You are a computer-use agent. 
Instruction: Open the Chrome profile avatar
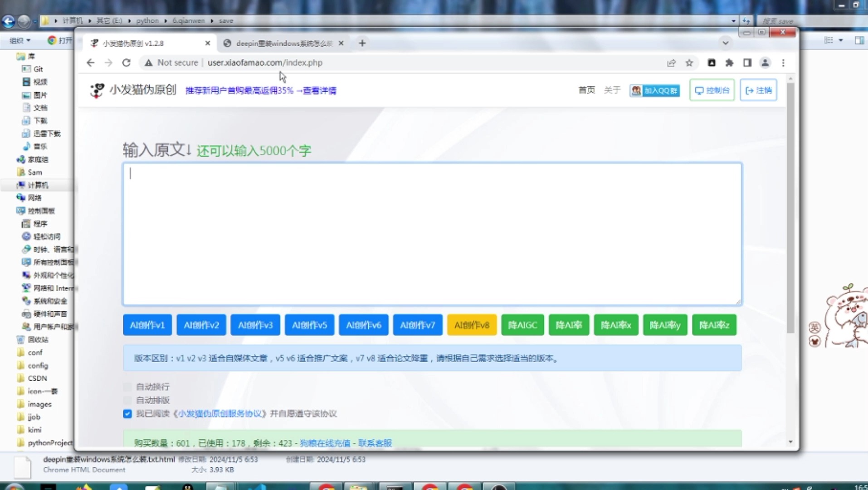[x=765, y=63]
